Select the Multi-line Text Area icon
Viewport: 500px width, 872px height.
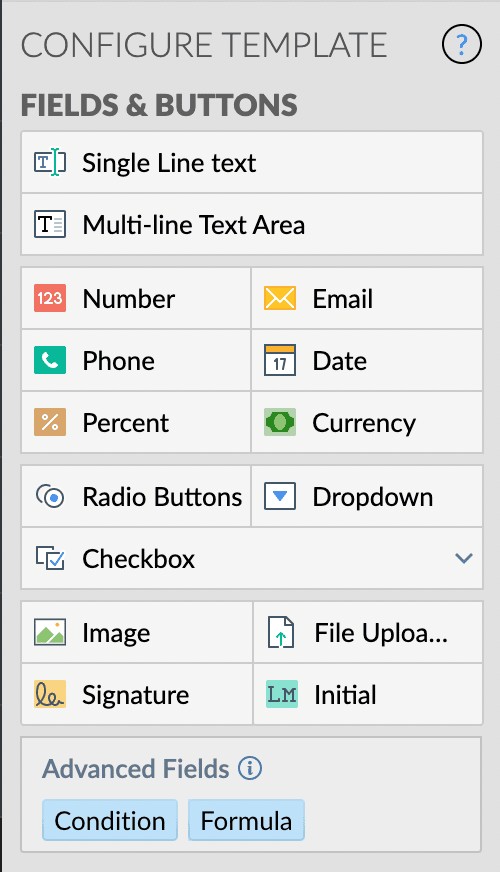(50, 225)
